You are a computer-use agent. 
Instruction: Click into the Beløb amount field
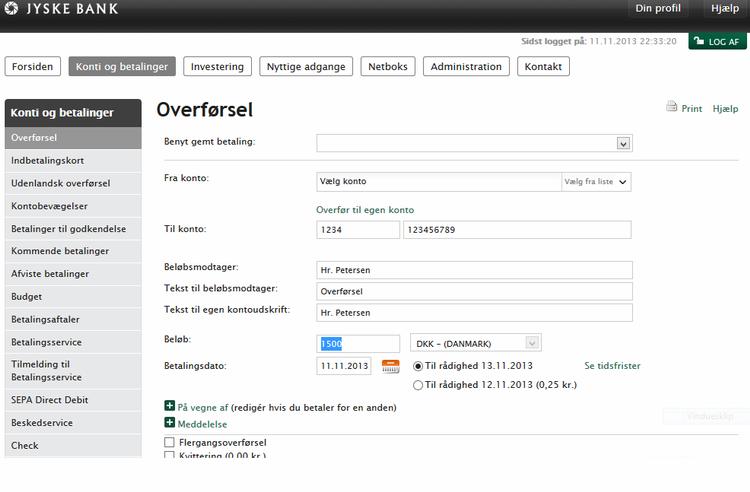pyautogui.click(x=358, y=343)
